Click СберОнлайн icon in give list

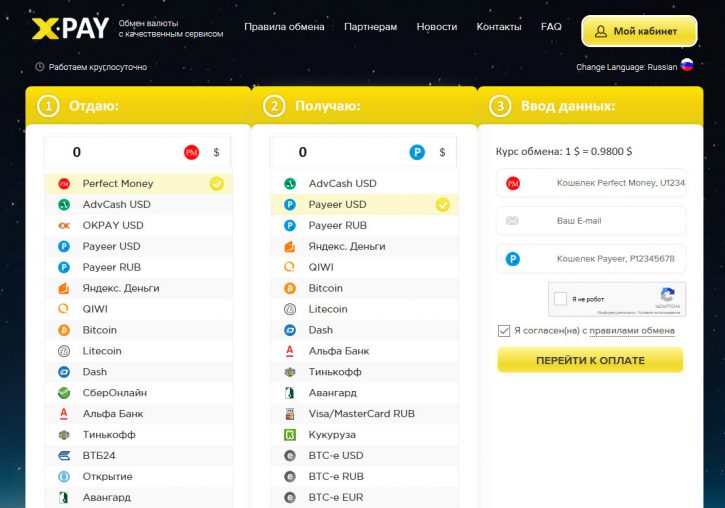pos(64,393)
